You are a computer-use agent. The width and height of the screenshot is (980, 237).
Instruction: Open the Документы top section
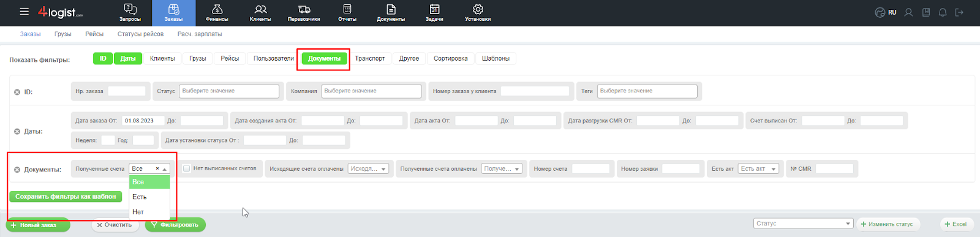(x=391, y=13)
